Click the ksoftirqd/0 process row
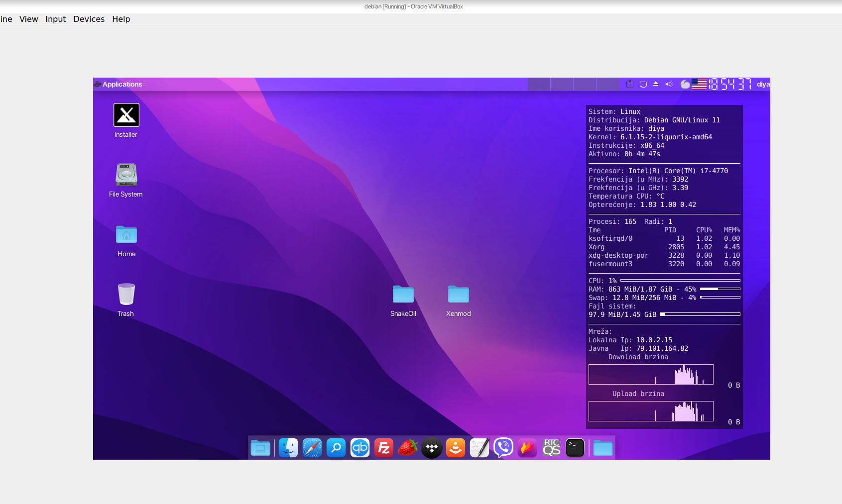 point(664,238)
